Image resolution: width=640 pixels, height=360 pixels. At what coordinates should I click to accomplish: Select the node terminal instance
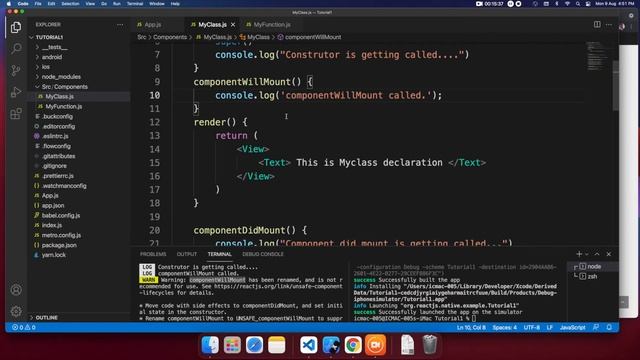593,267
